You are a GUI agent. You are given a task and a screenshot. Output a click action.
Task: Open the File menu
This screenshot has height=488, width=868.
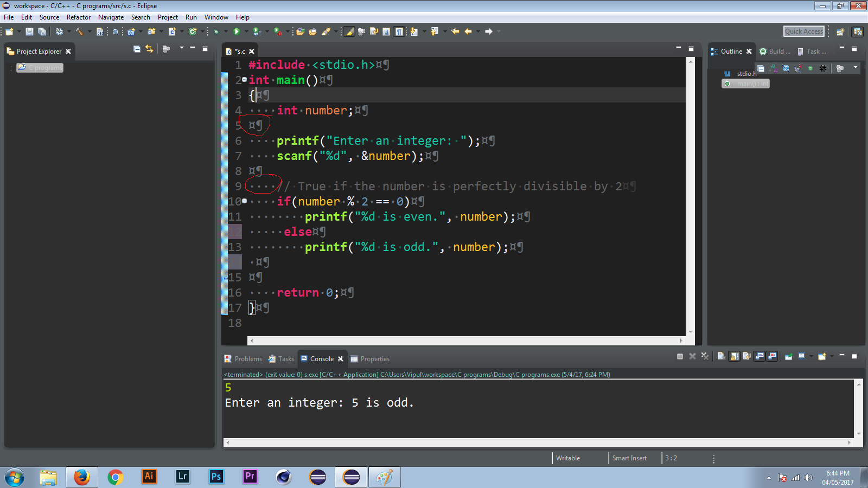click(x=9, y=17)
